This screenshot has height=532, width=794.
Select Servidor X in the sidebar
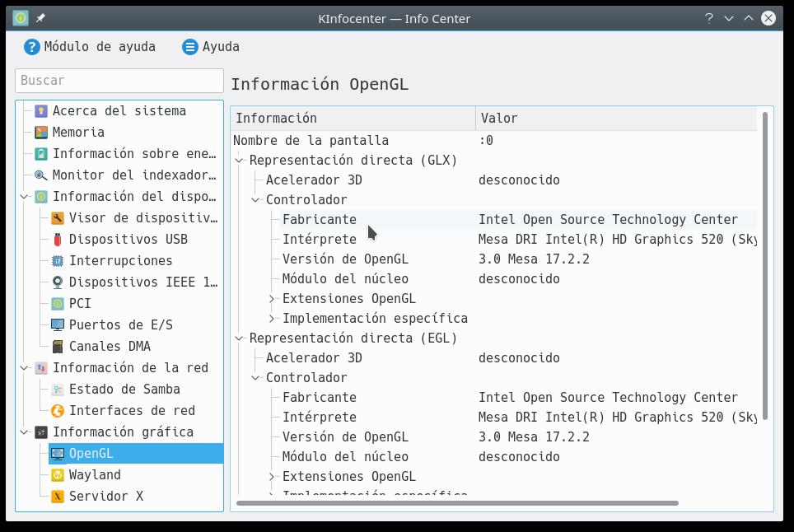click(136, 497)
